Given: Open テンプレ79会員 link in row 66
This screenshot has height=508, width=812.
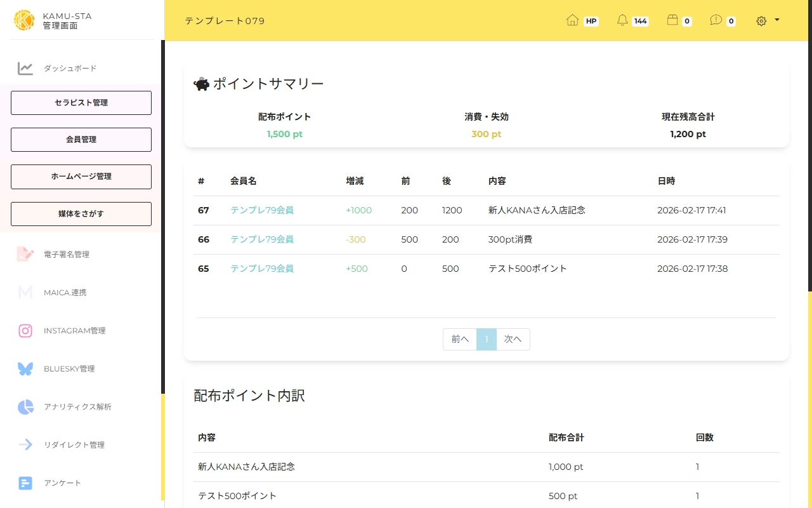Looking at the screenshot, I should [x=262, y=239].
